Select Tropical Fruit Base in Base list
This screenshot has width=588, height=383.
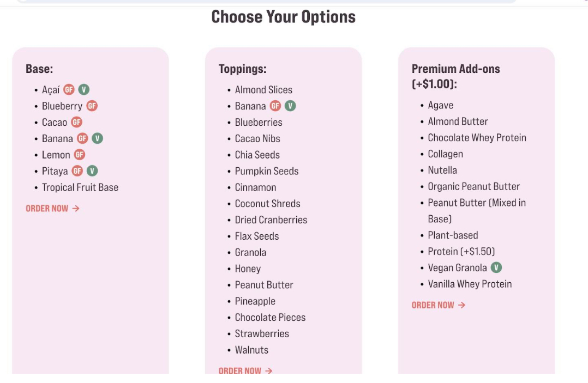coord(80,187)
